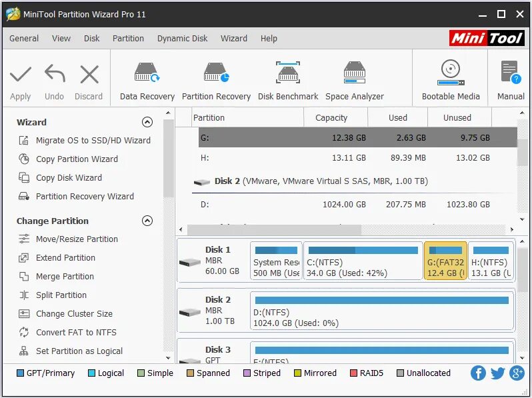
Task: Click the Partition Recovery Wizard icon
Action: tap(24, 196)
